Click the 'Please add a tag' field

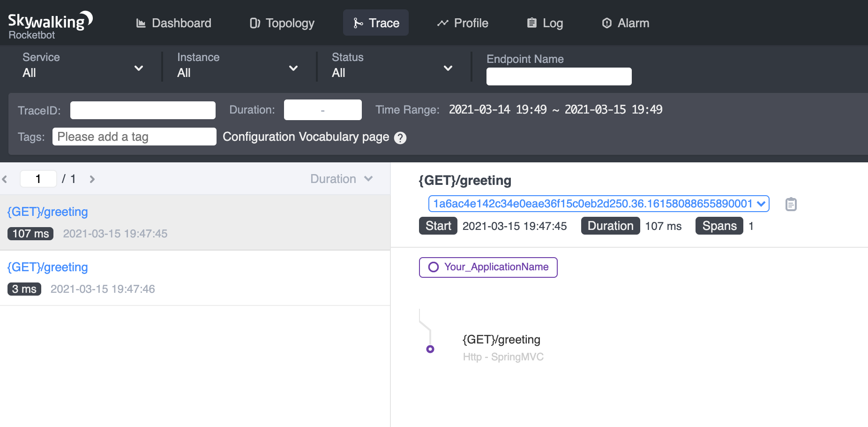[x=135, y=137]
